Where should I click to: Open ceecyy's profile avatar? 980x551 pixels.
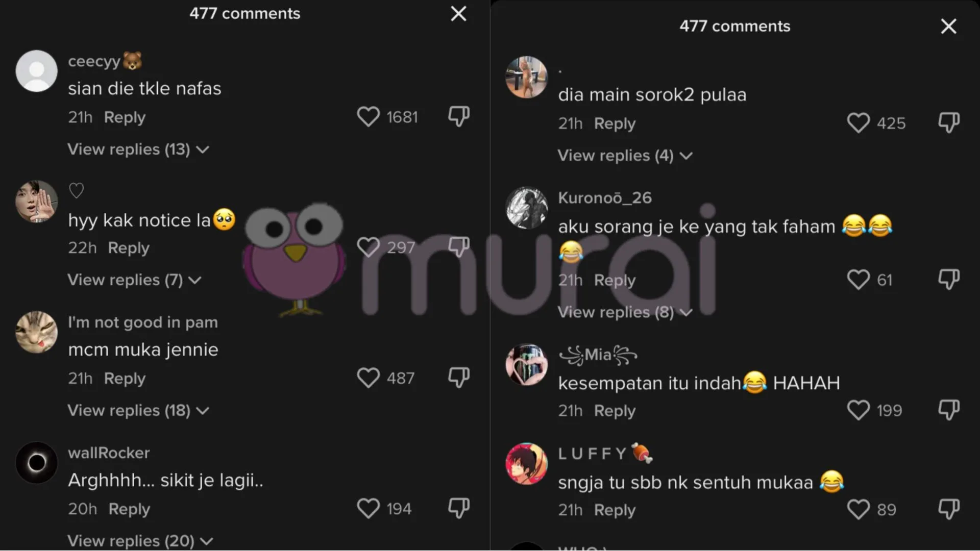click(36, 71)
